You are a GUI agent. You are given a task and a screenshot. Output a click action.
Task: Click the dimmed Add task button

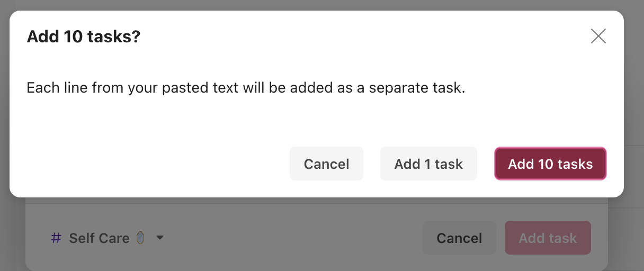tap(548, 238)
